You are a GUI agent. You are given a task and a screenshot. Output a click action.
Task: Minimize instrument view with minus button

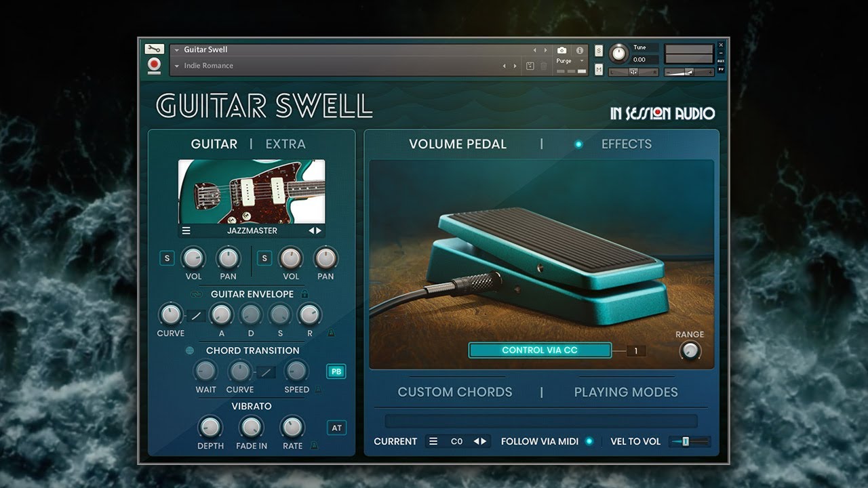click(721, 53)
